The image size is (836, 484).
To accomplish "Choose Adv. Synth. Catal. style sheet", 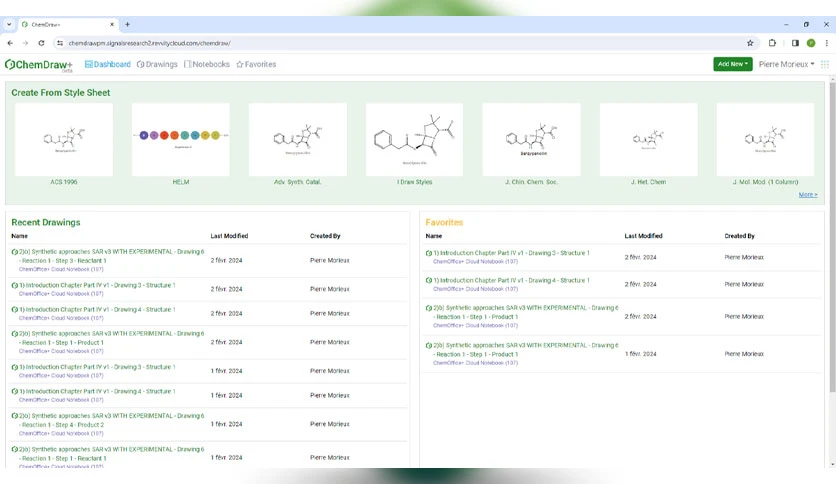I will [298, 140].
